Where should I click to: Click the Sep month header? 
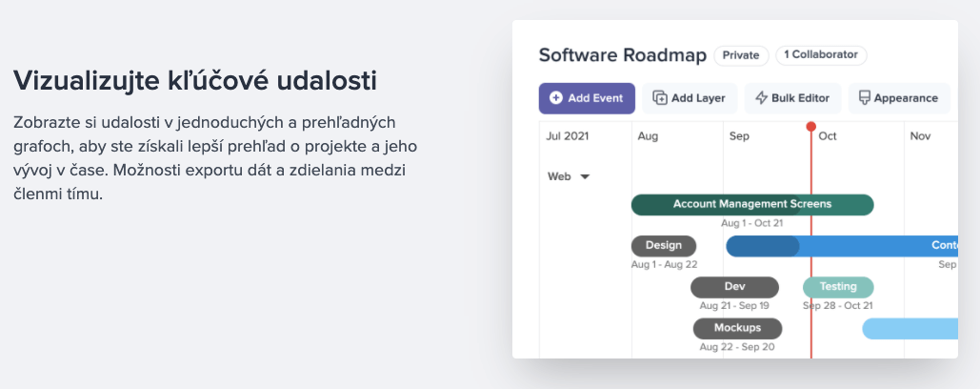[739, 136]
